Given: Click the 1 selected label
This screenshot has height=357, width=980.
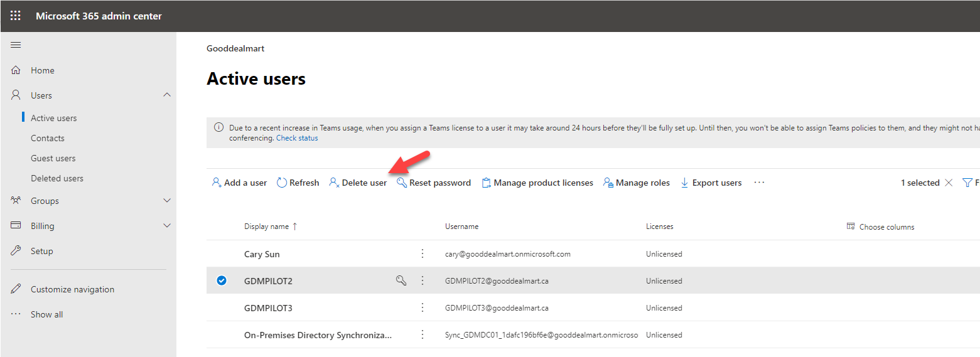Looking at the screenshot, I should click(x=920, y=183).
